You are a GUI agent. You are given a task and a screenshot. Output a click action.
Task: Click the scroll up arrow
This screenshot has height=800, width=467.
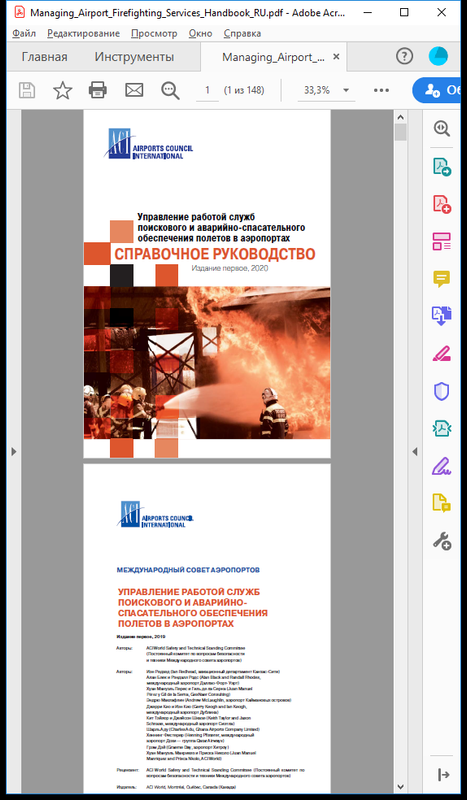click(x=401, y=117)
